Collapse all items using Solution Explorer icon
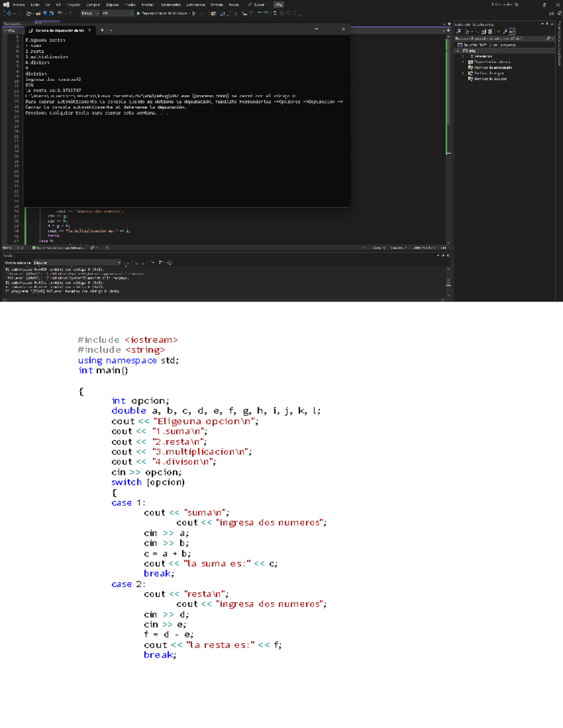Image resolution: width=563 pixels, height=728 pixels. click(483, 31)
